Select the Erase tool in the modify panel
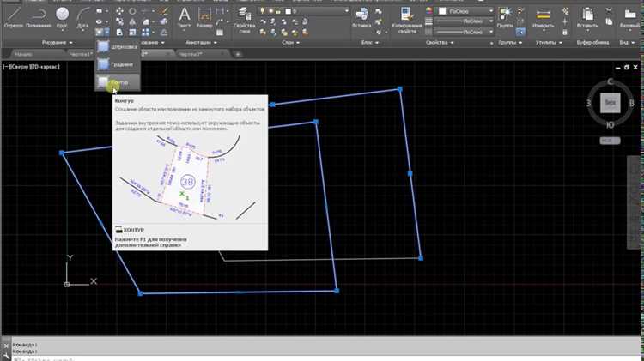The height and width of the screenshot is (361, 644). pyautogui.click(x=163, y=11)
